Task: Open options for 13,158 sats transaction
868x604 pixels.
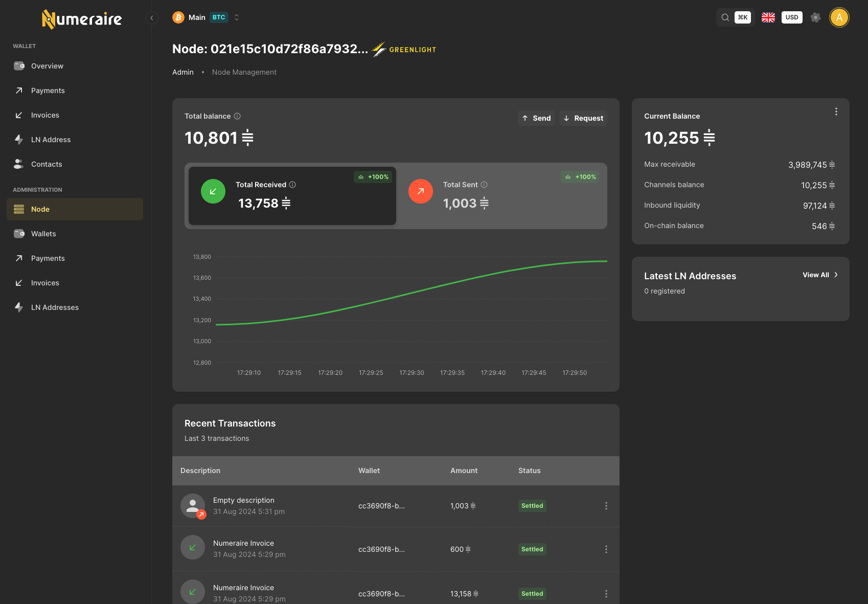Action: [x=606, y=594]
